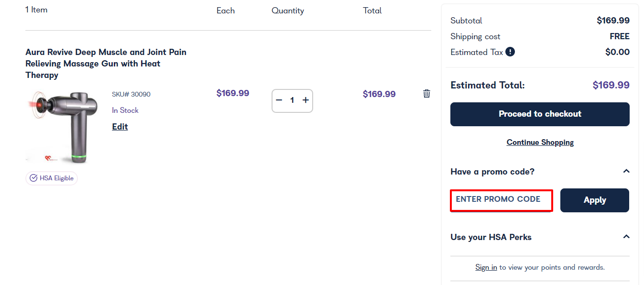This screenshot has width=644, height=285.
Task: Click the 'Have a promo code?' heading
Action: pos(492,172)
